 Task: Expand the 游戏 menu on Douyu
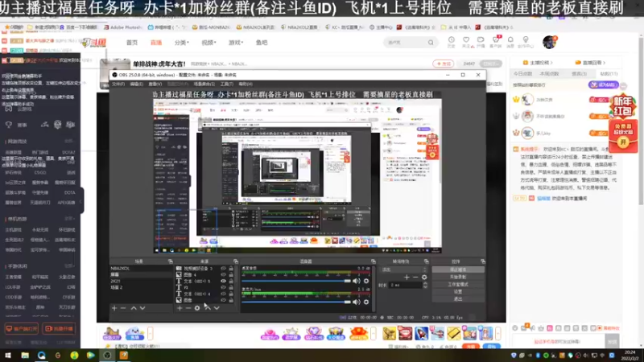pyautogui.click(x=236, y=43)
